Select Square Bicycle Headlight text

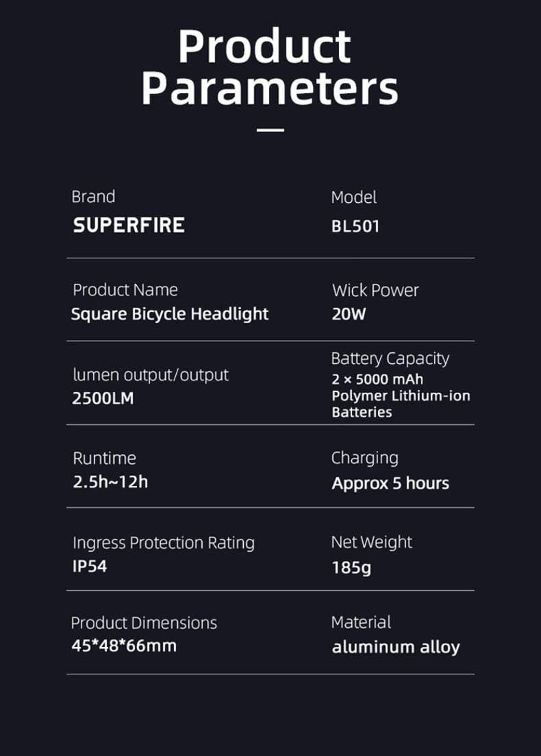[x=170, y=314]
